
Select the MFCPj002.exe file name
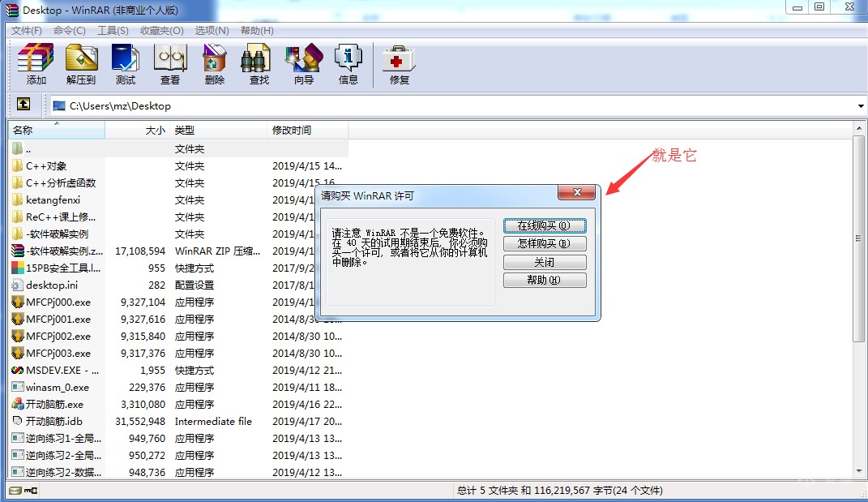(58, 337)
